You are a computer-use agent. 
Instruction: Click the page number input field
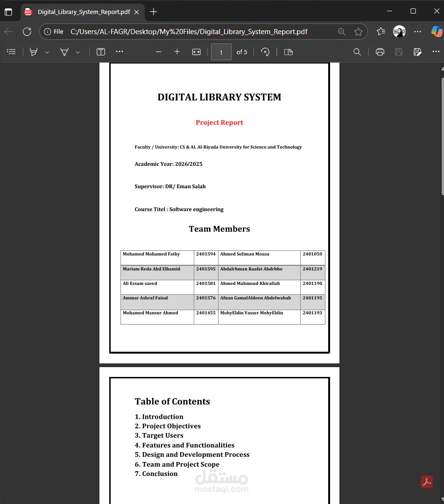[x=221, y=52]
